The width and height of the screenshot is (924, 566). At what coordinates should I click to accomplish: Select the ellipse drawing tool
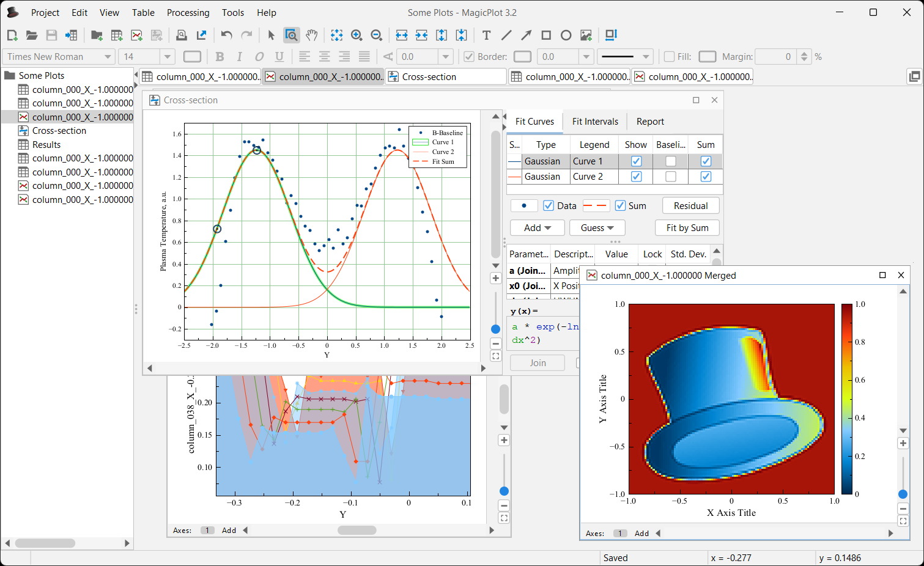click(566, 35)
